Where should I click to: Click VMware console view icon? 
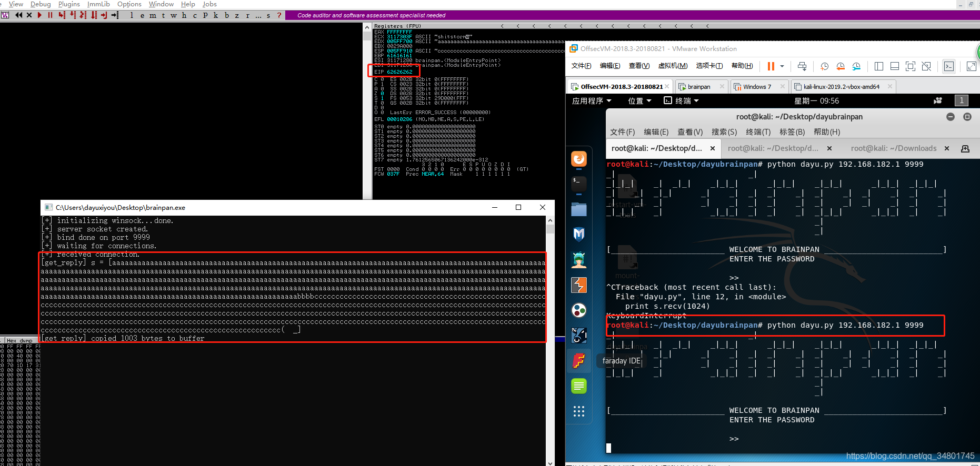coord(948,66)
